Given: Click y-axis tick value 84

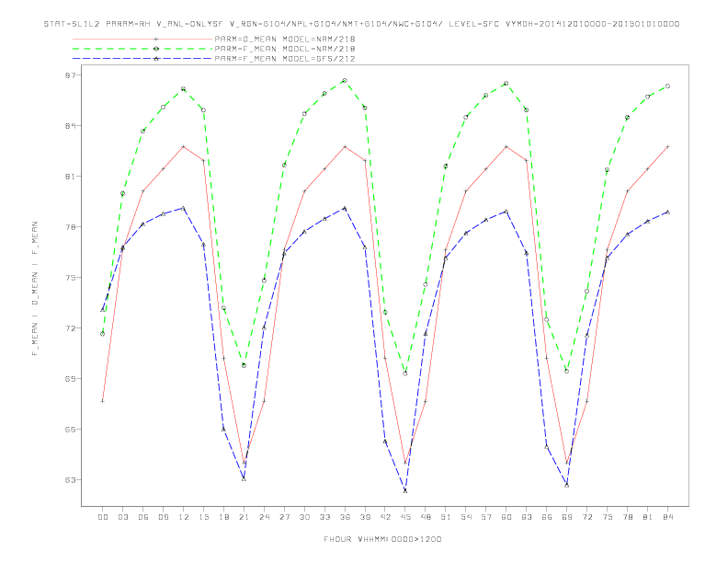Looking at the screenshot, I should pyautogui.click(x=70, y=126).
